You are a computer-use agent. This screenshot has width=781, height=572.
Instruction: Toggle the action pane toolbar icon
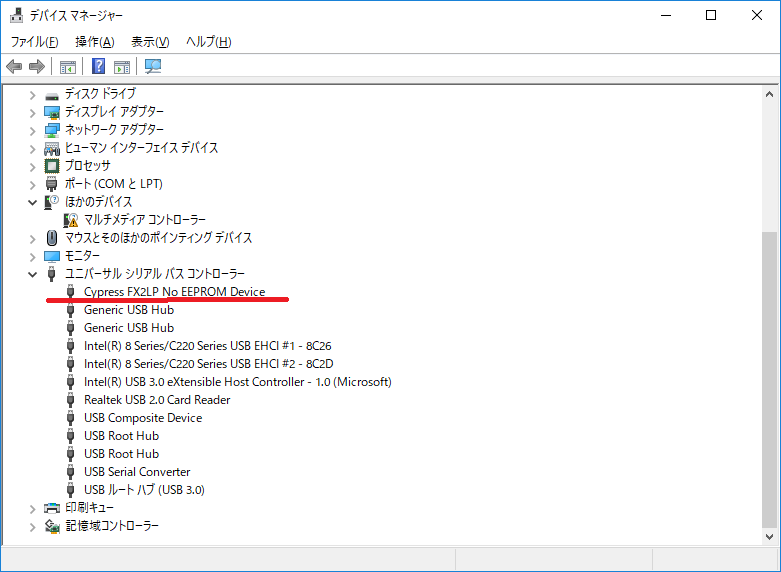click(122, 66)
